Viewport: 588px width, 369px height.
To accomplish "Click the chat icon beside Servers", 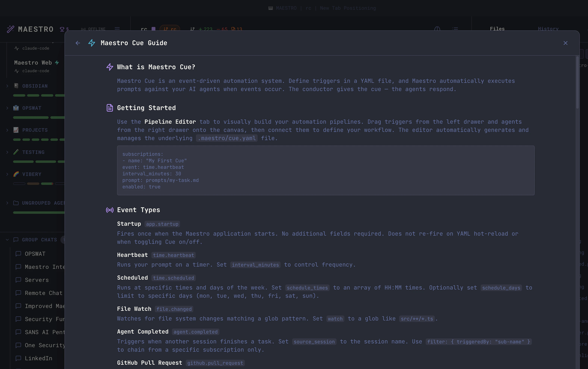I will coord(18,280).
